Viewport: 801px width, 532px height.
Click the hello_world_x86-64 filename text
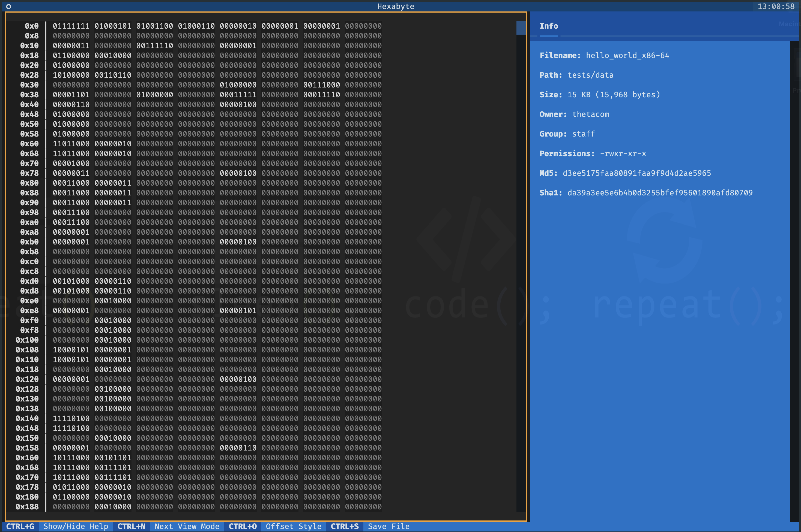[627, 56]
